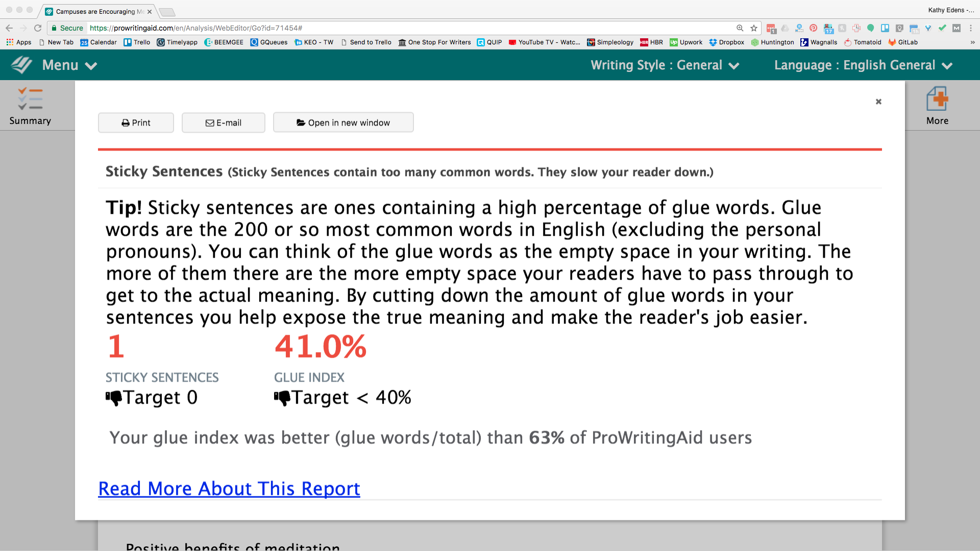Expand the Menu dropdown
The image size is (980, 551).
pos(69,65)
